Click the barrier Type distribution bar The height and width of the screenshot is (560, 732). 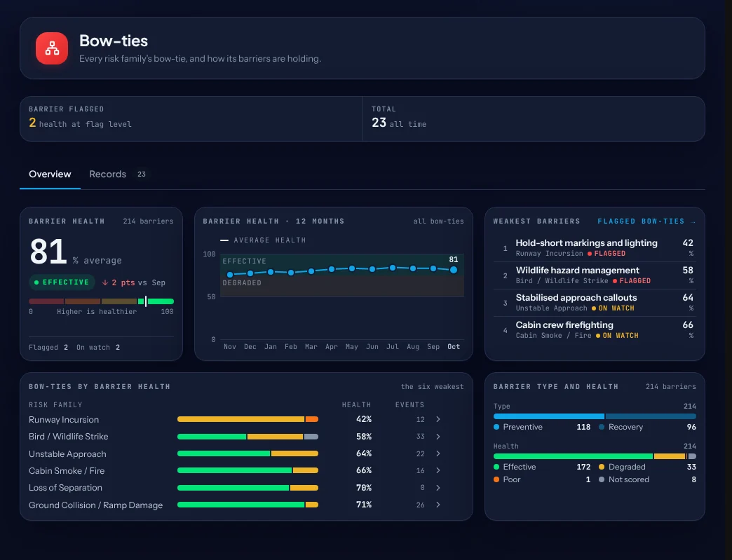[x=595, y=416]
